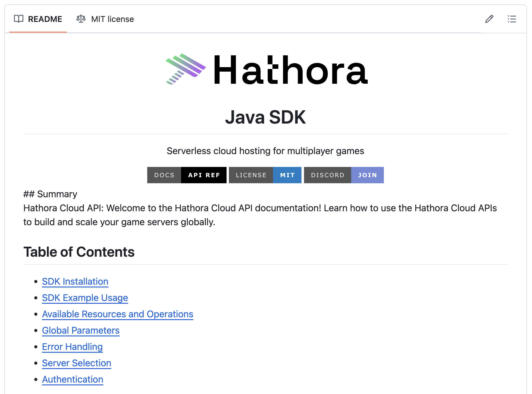Click the Hathora wordmark text
Viewport: 532px width, 394px height.
click(290, 70)
